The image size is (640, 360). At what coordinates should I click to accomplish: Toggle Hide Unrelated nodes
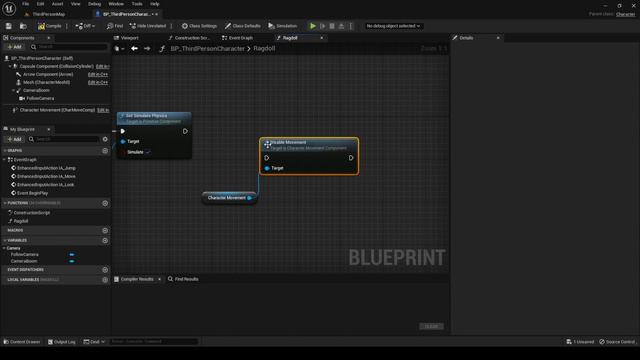[148, 26]
